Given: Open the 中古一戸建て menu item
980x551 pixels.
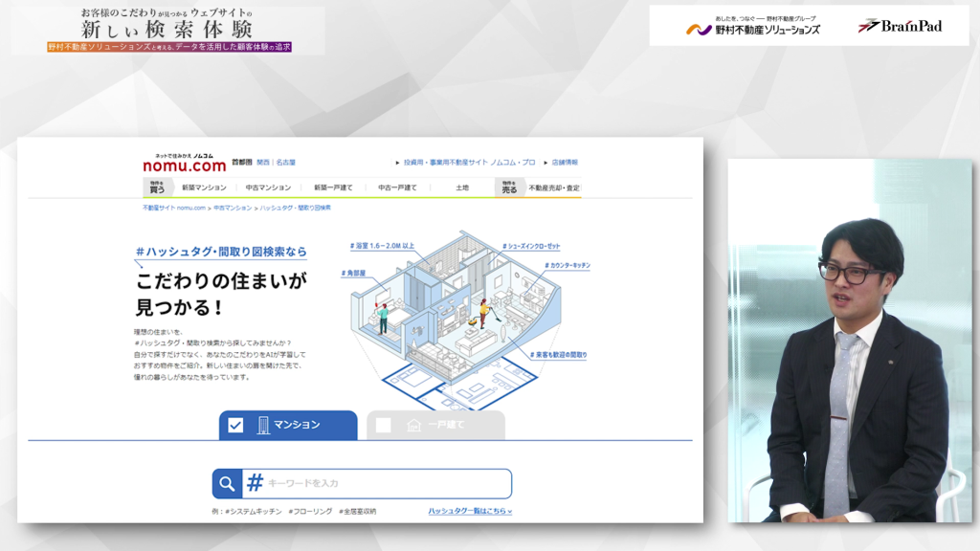Looking at the screenshot, I should [397, 188].
